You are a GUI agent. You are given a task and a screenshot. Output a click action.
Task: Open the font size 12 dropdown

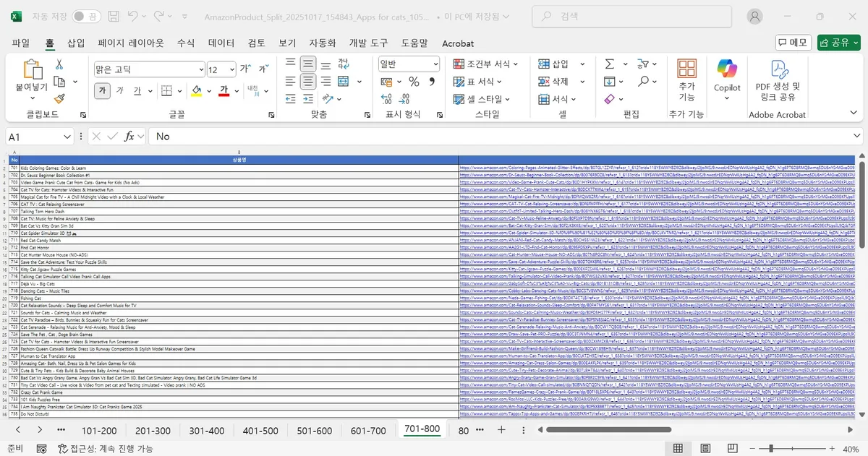pos(231,69)
